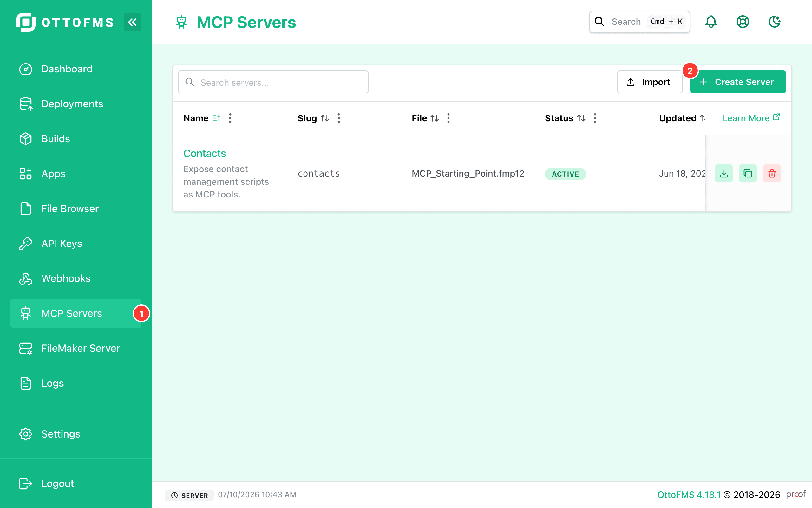Click Logout
Image resolution: width=812 pixels, height=508 pixels.
(76, 484)
